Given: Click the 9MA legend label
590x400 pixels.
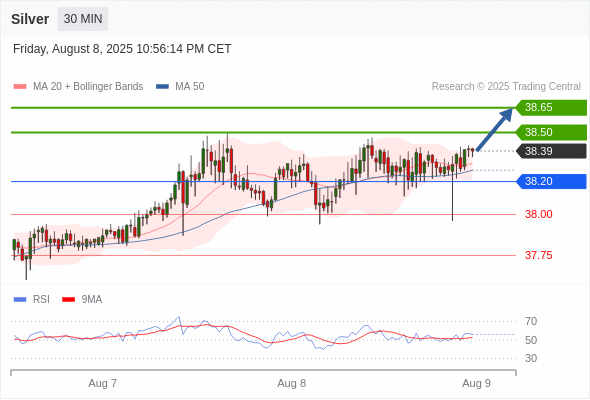Looking at the screenshot, I should pos(92,300).
